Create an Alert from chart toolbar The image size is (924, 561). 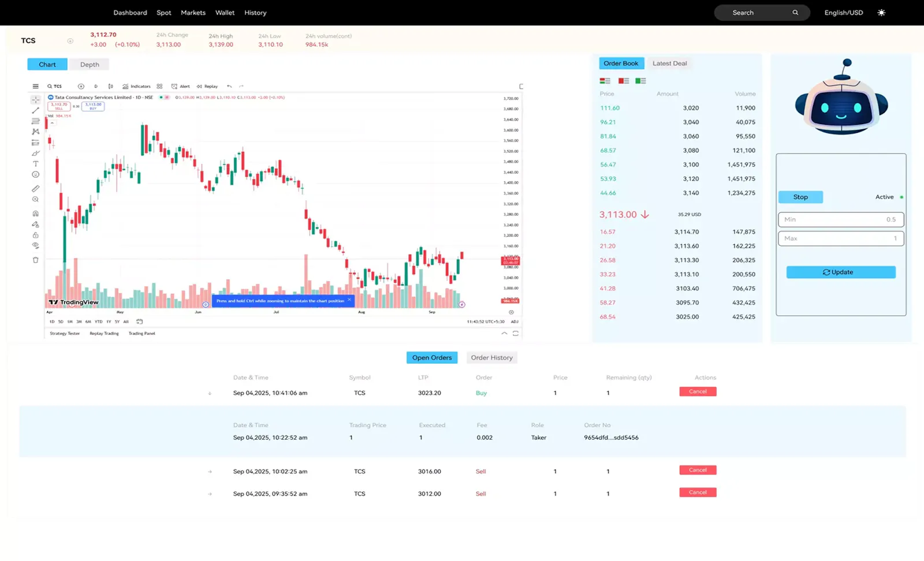[x=180, y=87]
